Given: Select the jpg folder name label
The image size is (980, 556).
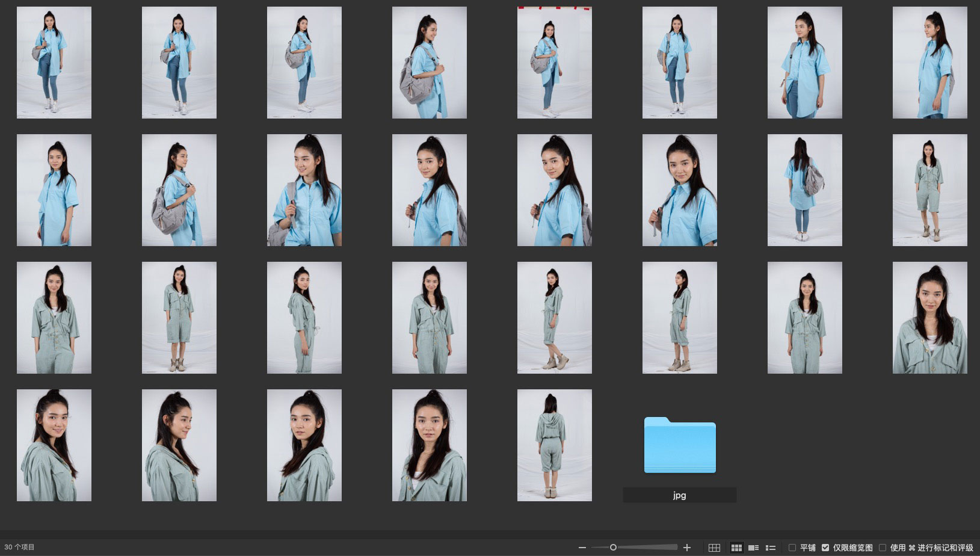Looking at the screenshot, I should (679, 495).
